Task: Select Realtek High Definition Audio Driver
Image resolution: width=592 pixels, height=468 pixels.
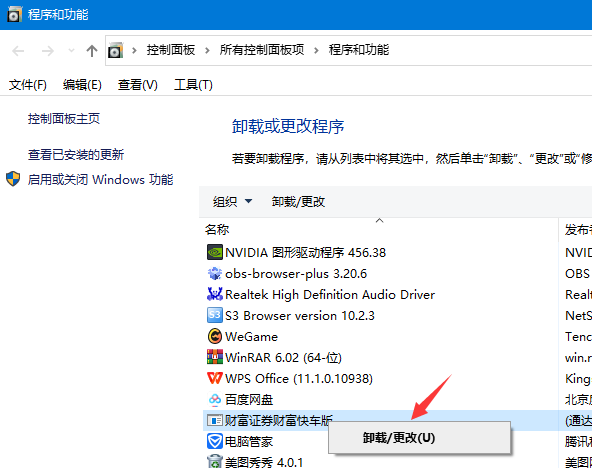Action: [x=330, y=294]
